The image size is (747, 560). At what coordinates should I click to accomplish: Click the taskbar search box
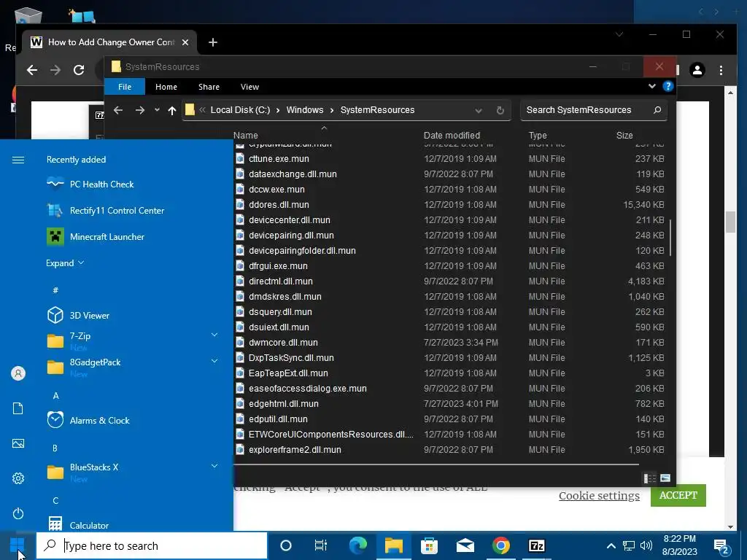152,545
